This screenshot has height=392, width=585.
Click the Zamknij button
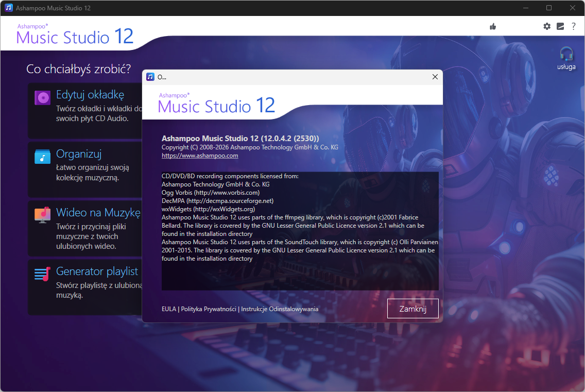[412, 309]
